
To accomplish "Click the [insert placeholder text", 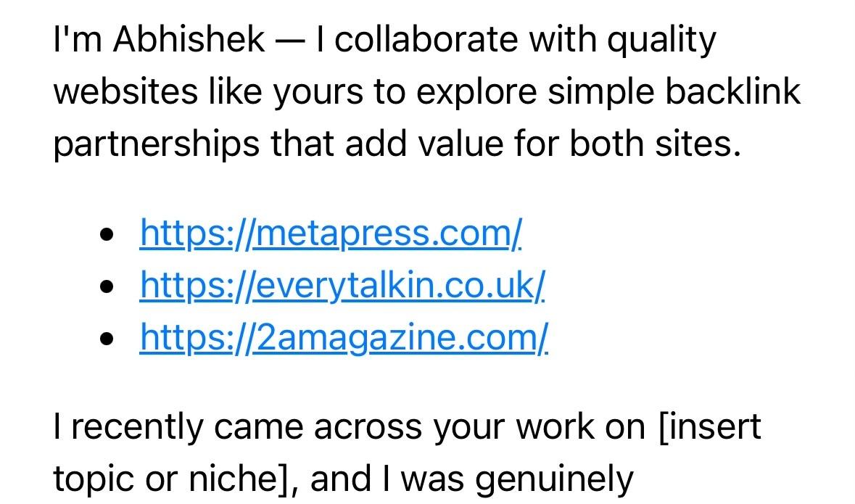I will (710, 426).
